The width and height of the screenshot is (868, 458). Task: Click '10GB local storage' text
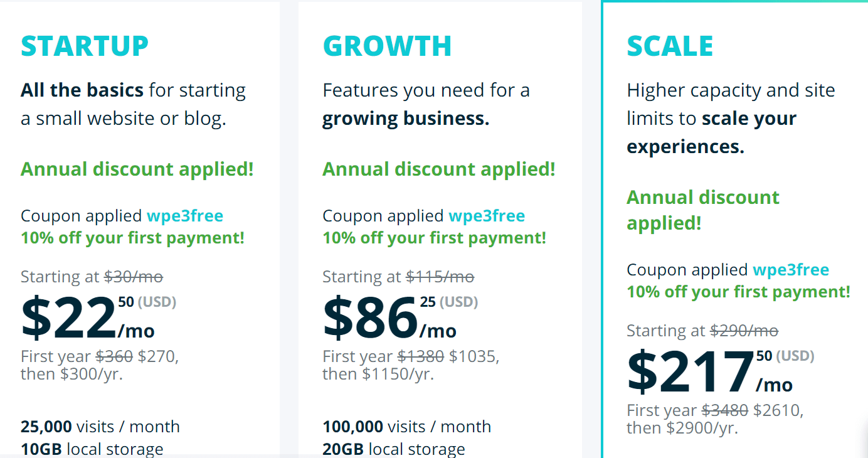click(x=92, y=449)
